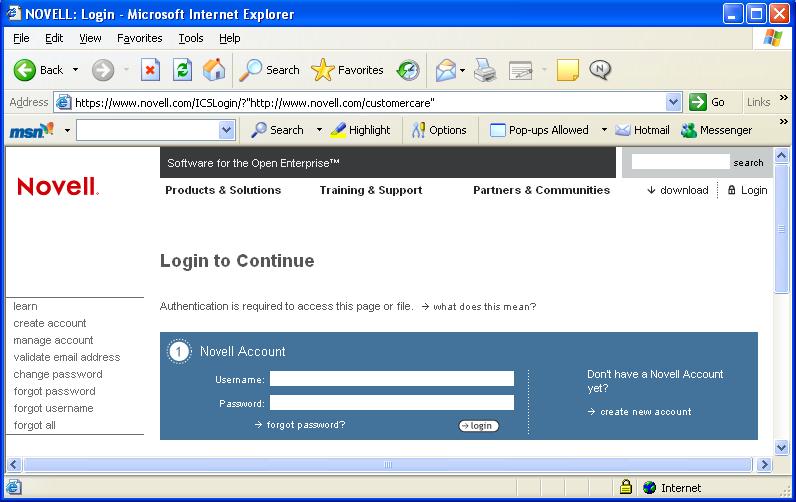The image size is (796, 502).
Task: Click the download link
Action: pyautogui.click(x=678, y=190)
